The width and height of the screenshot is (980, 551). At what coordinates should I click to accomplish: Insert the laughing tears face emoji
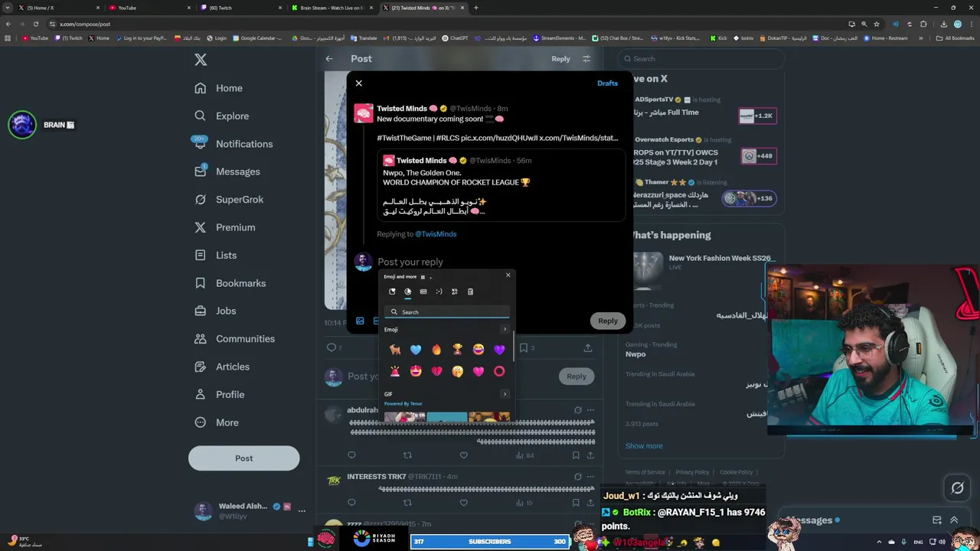pos(479,350)
